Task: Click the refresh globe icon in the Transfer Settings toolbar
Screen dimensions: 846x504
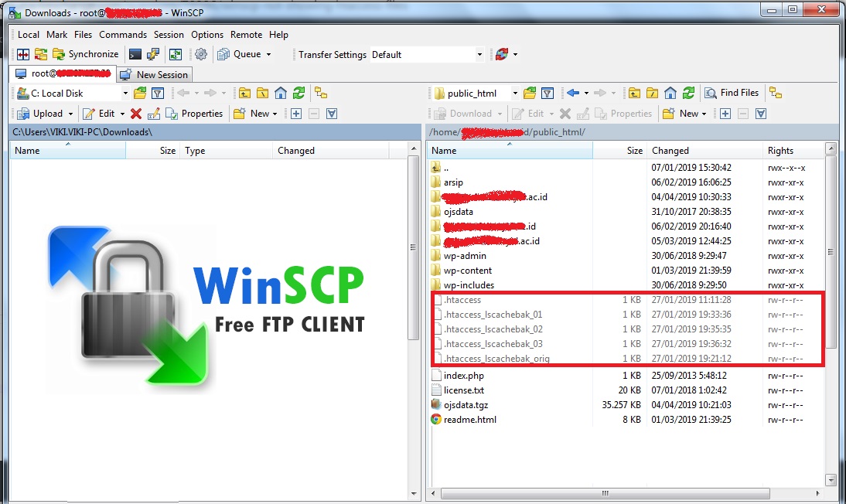Action: (502, 54)
